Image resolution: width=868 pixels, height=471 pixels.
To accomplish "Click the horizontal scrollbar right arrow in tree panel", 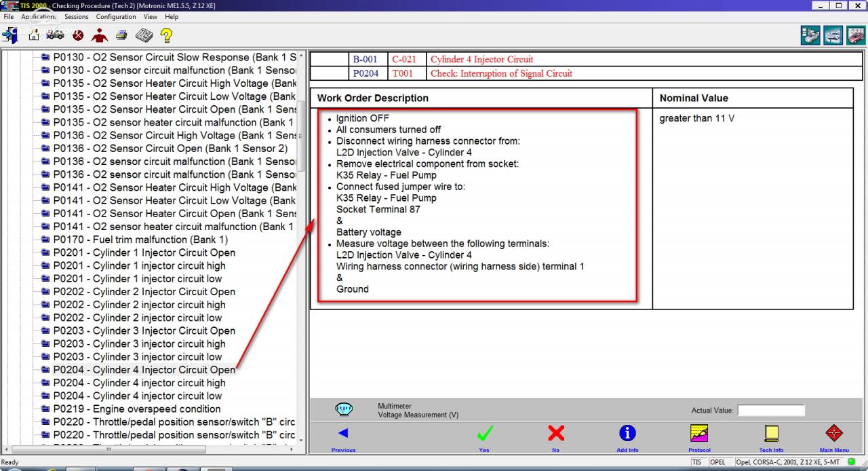I will 292,449.
